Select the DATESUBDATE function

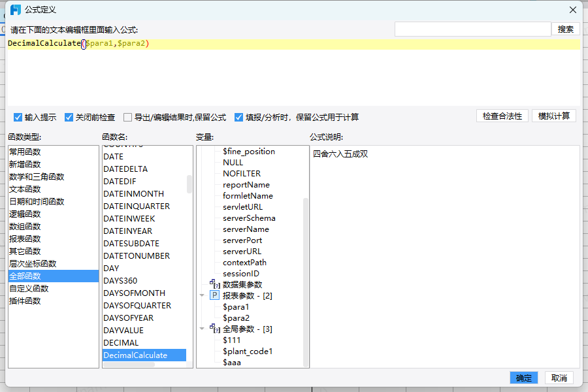tap(144, 243)
